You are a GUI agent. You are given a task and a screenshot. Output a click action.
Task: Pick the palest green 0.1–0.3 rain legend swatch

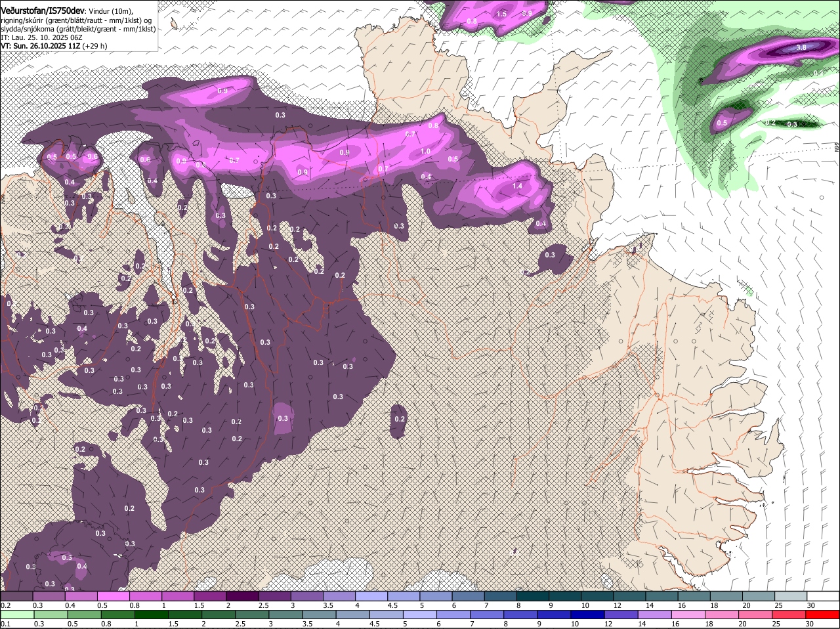coord(18,615)
